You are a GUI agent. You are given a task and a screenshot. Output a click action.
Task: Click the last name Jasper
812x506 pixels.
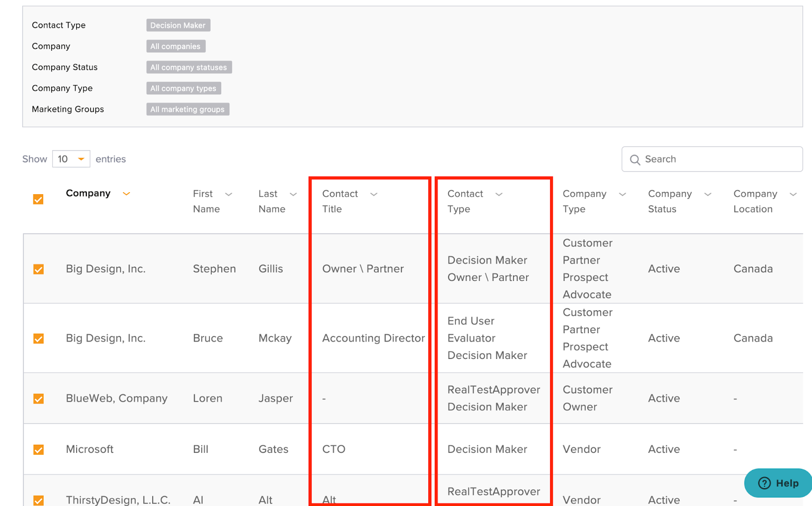click(x=276, y=399)
